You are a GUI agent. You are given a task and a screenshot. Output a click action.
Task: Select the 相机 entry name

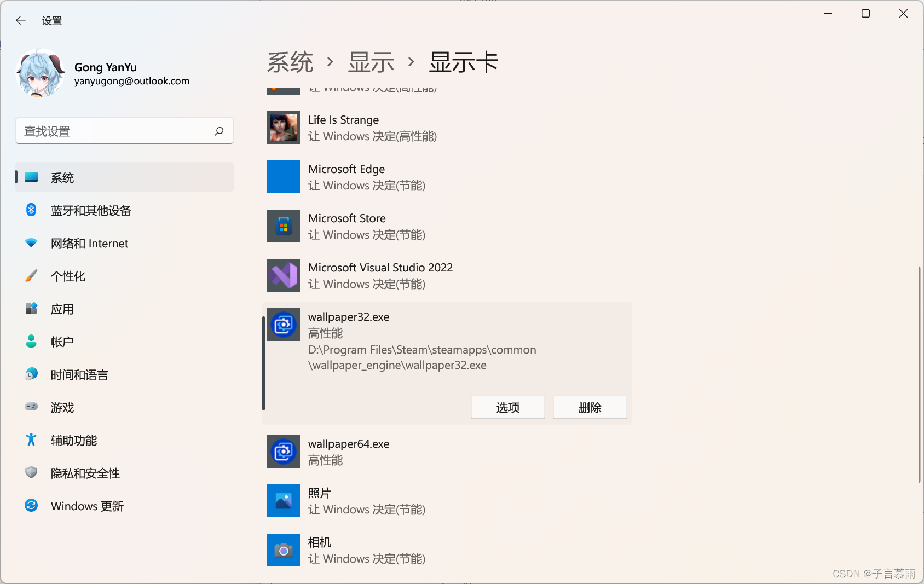[320, 542]
